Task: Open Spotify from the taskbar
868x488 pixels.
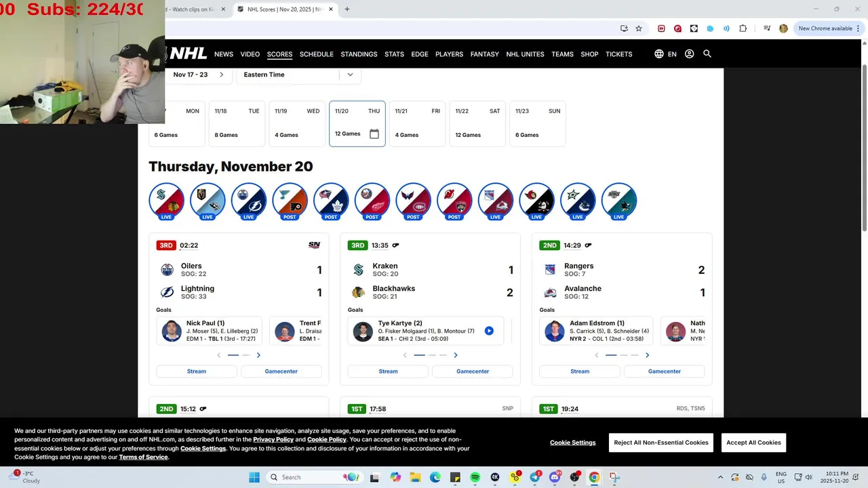Action: [x=475, y=477]
